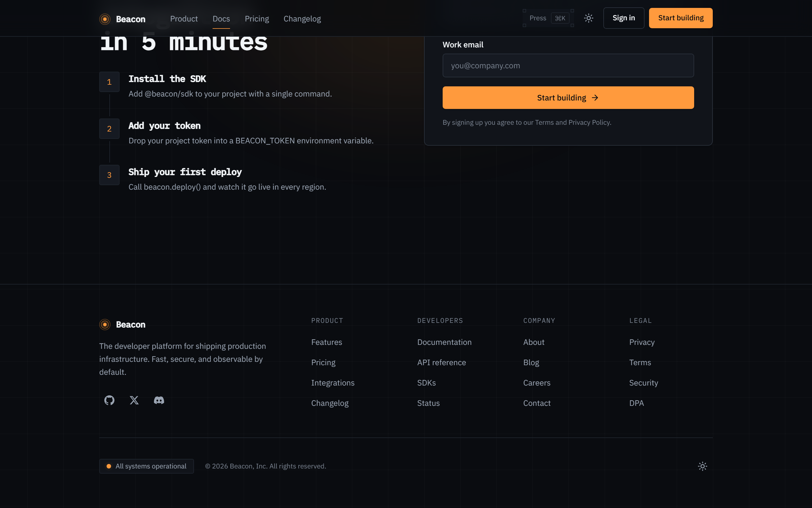Screen dimensions: 812x508
Task: Focus the Work email input field
Action: coord(568,65)
